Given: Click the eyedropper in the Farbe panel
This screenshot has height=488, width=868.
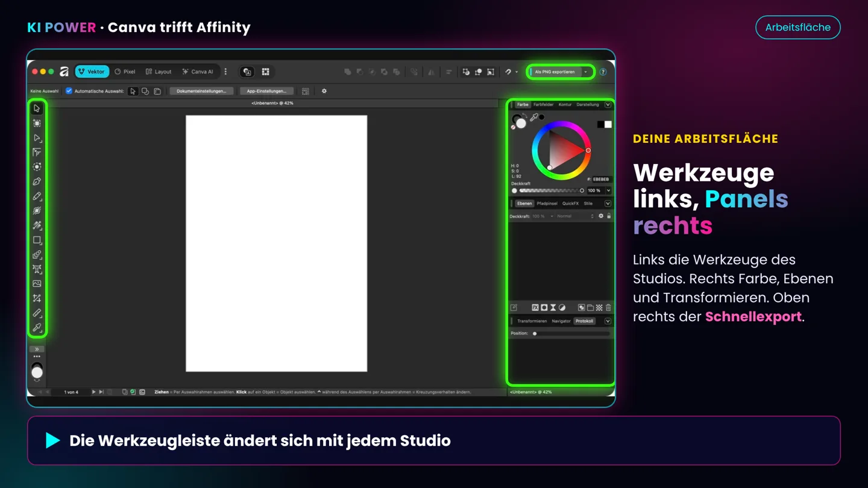Looking at the screenshot, I should point(533,117).
